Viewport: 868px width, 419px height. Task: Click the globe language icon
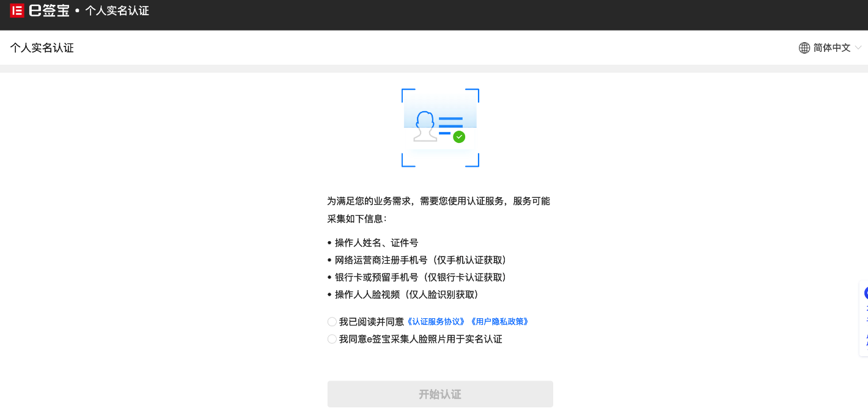coord(804,48)
